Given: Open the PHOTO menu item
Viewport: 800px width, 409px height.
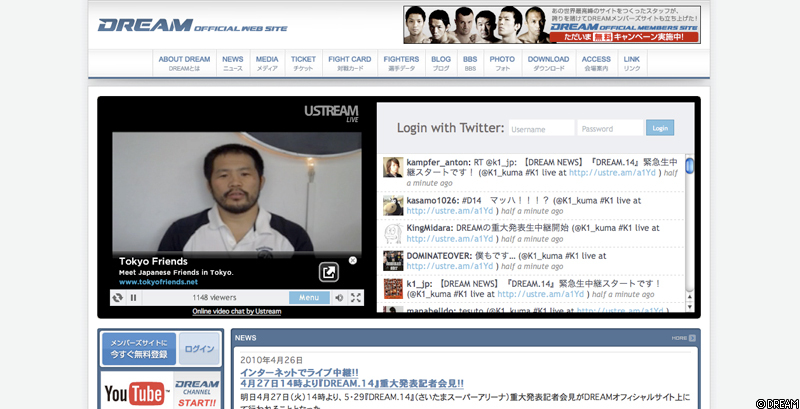Looking at the screenshot, I should click(x=502, y=63).
